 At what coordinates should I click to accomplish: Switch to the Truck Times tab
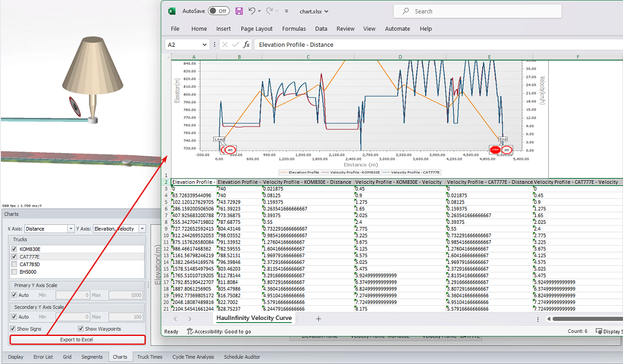pos(150,357)
